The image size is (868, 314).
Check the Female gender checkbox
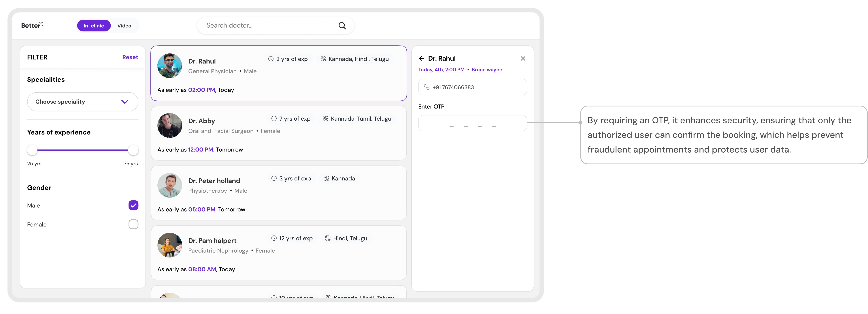pos(133,224)
